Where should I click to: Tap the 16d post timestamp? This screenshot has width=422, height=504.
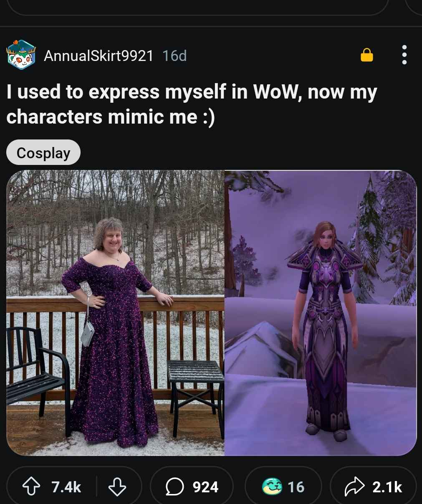click(x=174, y=56)
